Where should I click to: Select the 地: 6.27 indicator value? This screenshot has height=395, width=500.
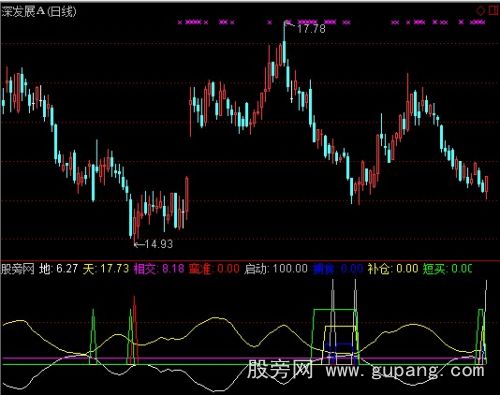pyautogui.click(x=58, y=269)
